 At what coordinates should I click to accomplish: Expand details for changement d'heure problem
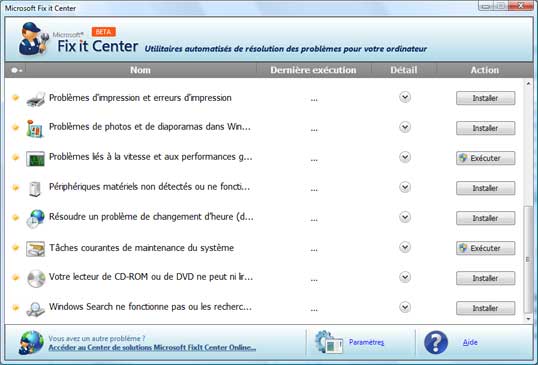click(x=405, y=217)
